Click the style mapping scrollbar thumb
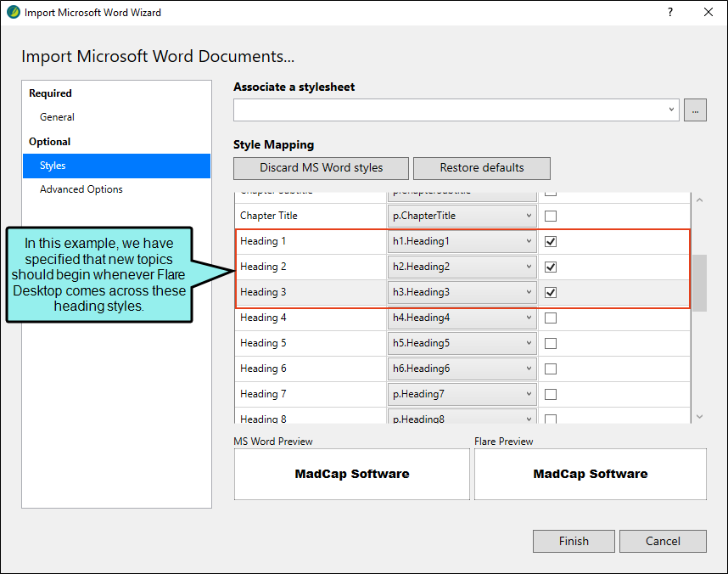728x574 pixels. [x=700, y=283]
